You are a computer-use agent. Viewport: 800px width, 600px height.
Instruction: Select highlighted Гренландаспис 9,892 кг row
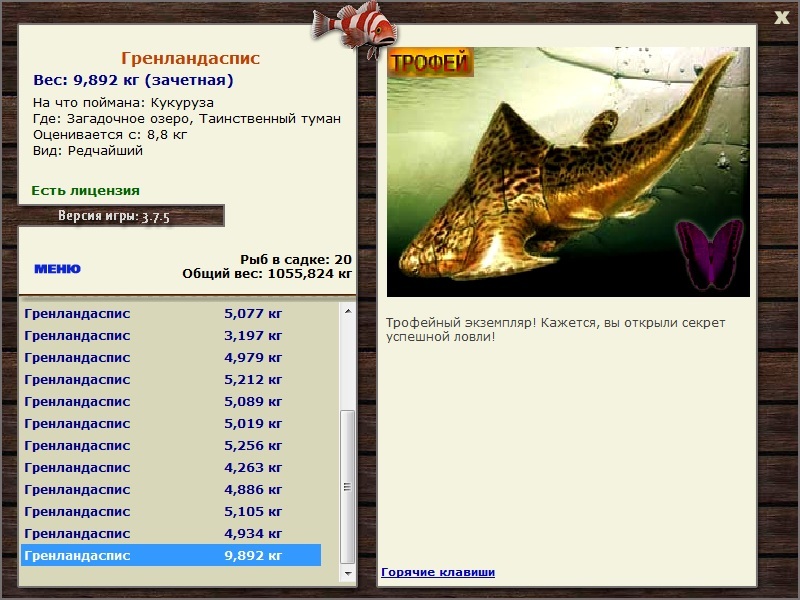[171, 555]
